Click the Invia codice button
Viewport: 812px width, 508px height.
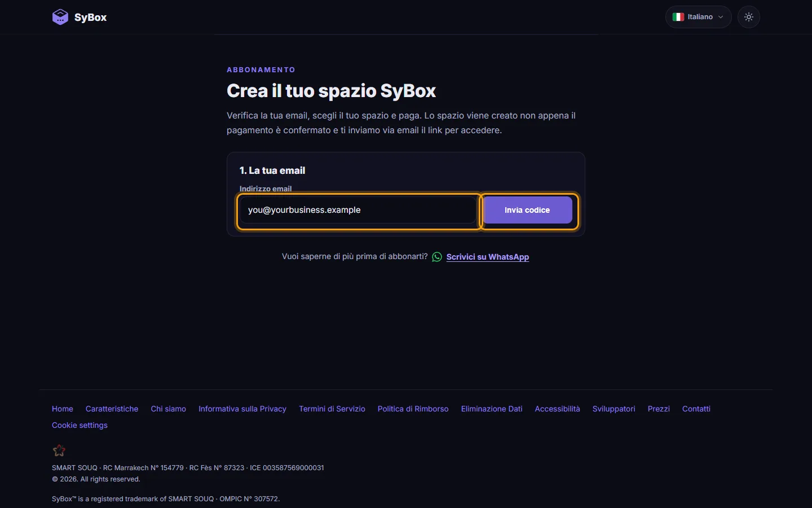[527, 210]
